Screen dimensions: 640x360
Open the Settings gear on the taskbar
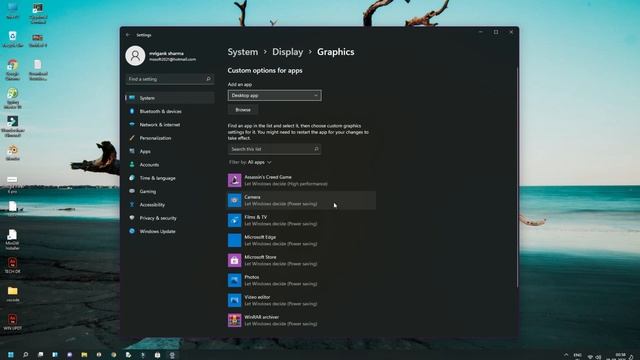[x=172, y=355]
